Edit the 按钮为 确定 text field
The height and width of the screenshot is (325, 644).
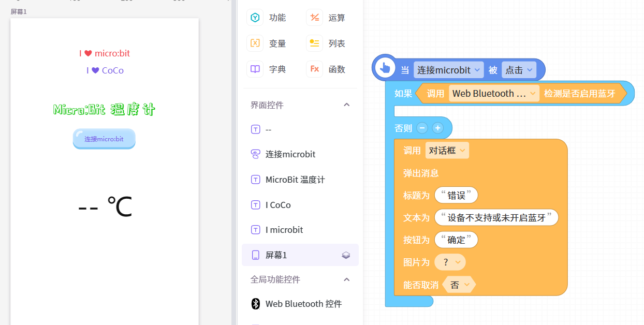456,240
